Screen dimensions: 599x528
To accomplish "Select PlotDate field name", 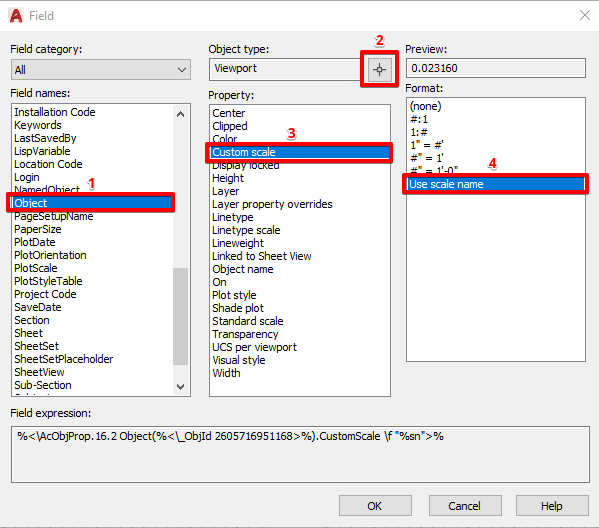I will tap(34, 242).
